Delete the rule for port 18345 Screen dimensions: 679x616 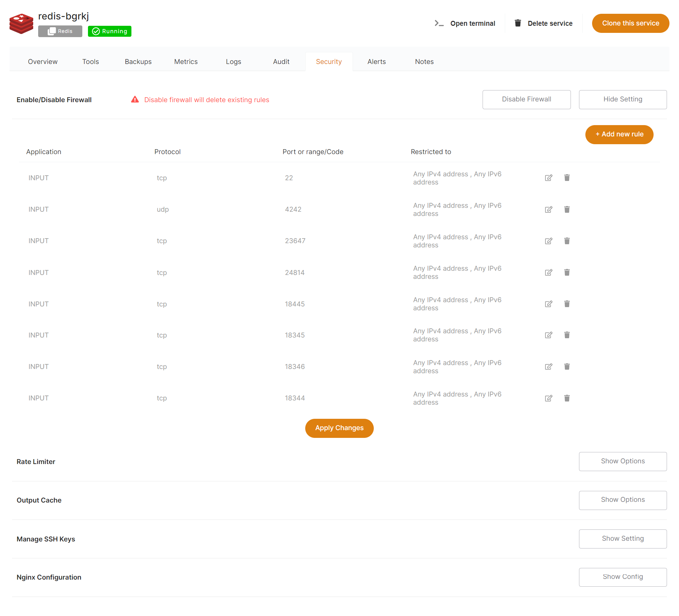point(567,335)
